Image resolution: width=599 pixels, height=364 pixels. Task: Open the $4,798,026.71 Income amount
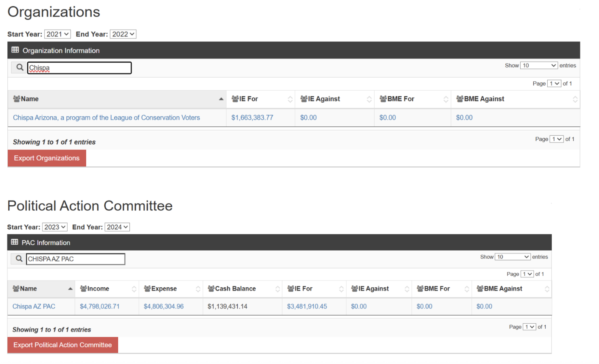click(100, 306)
